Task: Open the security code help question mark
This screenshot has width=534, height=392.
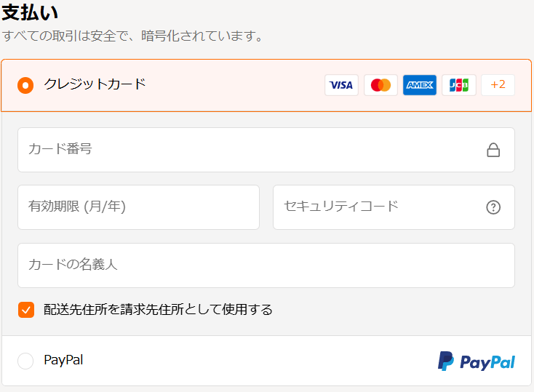Action: pyautogui.click(x=493, y=207)
